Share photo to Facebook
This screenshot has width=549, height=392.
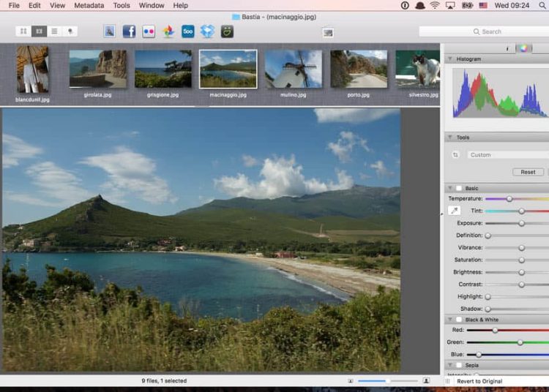point(129,31)
